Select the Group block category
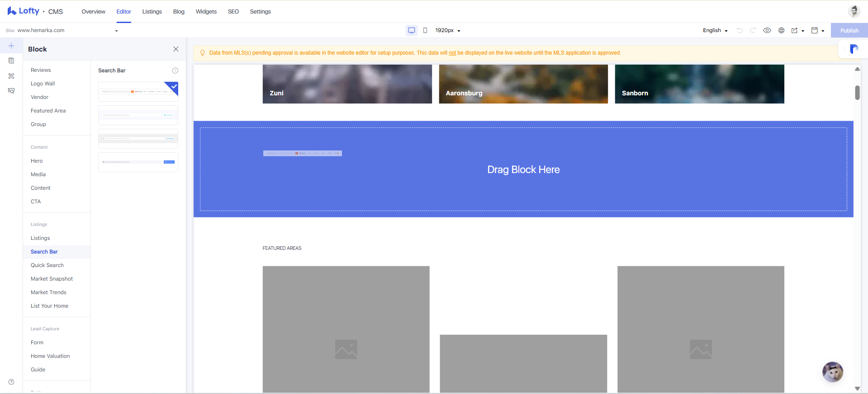The image size is (868, 394). pos(38,124)
